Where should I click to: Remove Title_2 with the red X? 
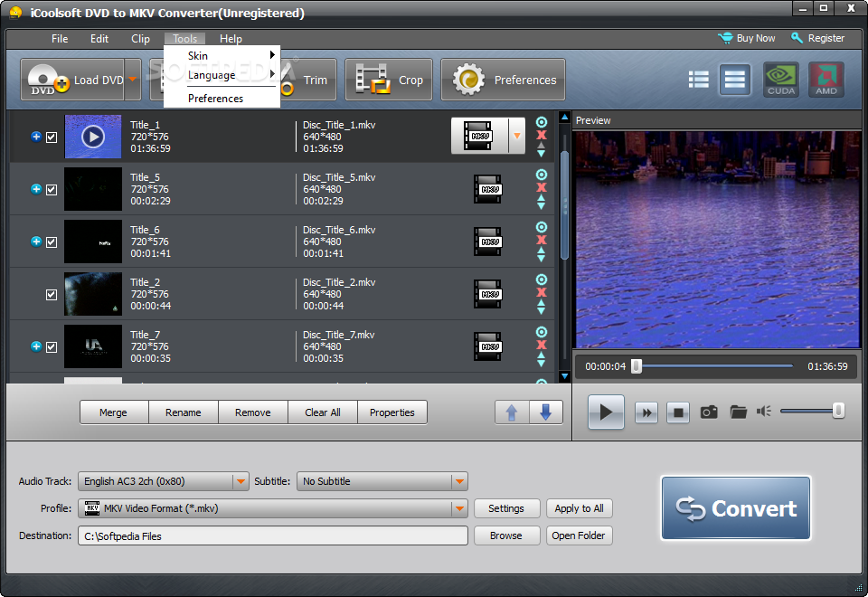pyautogui.click(x=542, y=292)
